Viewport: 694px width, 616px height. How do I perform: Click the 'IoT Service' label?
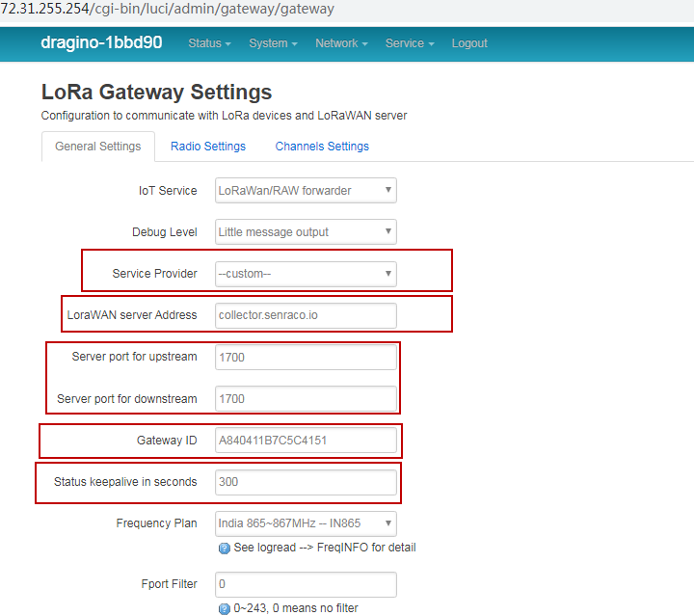(168, 191)
